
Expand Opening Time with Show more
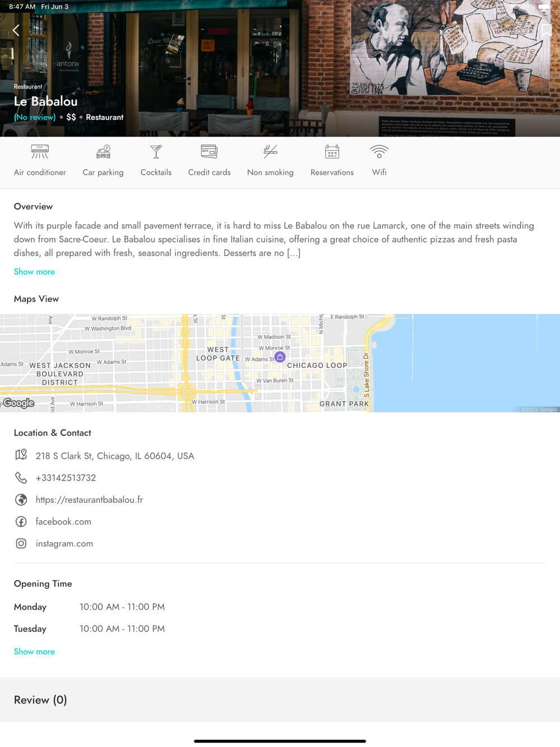pos(34,651)
